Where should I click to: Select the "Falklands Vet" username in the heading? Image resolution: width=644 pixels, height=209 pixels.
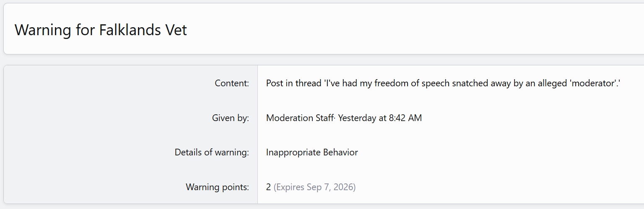point(143,30)
